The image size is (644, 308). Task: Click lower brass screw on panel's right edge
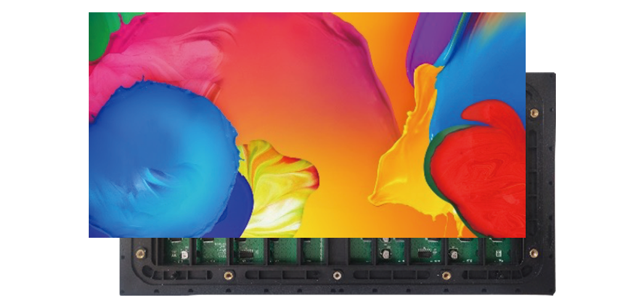coord(534,253)
